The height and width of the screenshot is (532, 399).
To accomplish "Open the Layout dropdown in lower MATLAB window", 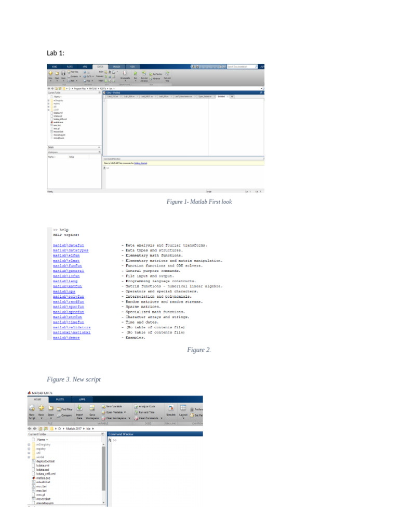I will tap(183, 418).
